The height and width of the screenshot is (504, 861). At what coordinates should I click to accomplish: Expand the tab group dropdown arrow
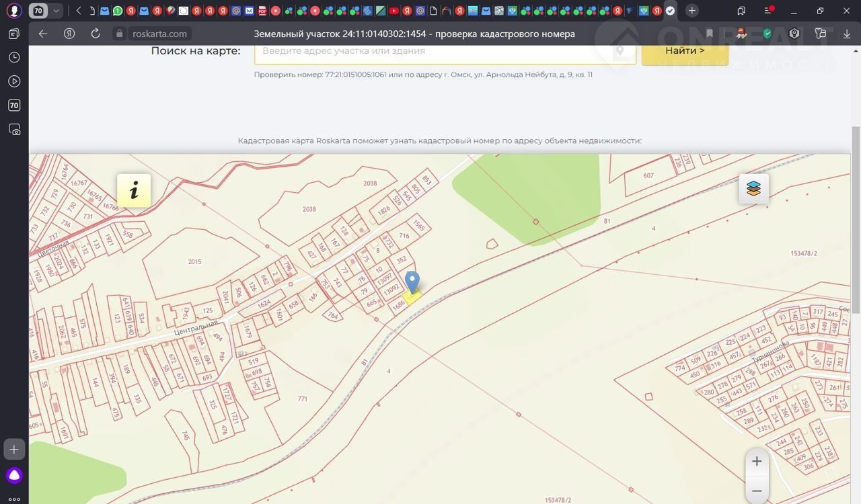point(56,11)
